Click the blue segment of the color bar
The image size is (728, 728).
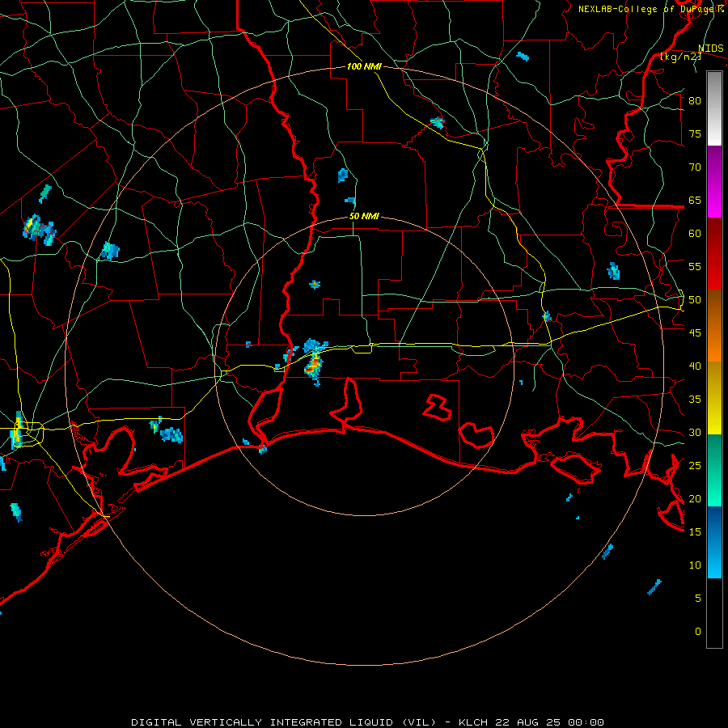(x=714, y=542)
